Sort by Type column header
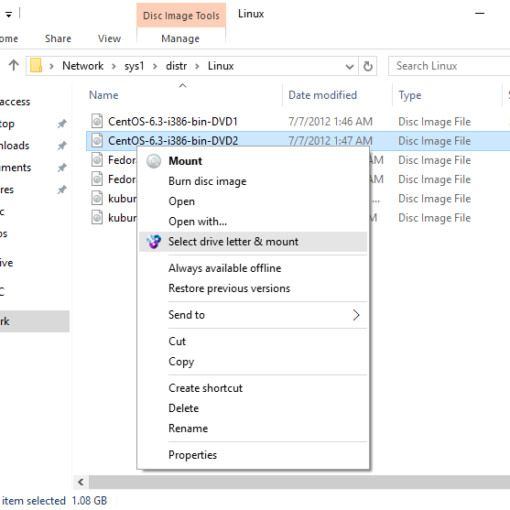Viewport: 510px width, 510px height. pyautogui.click(x=410, y=95)
